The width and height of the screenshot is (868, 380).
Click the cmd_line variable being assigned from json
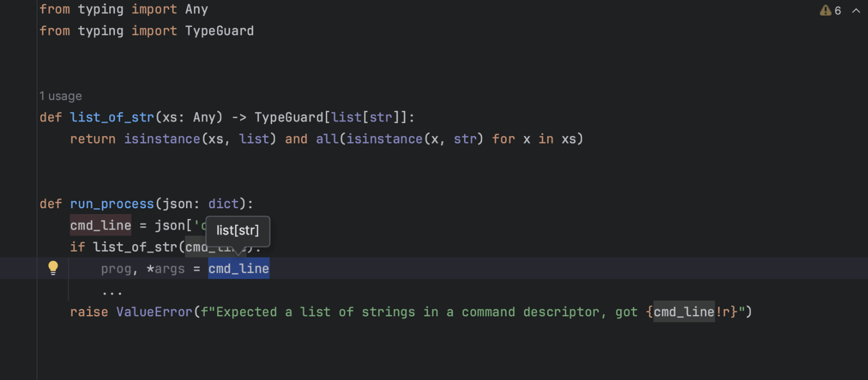[100, 226]
